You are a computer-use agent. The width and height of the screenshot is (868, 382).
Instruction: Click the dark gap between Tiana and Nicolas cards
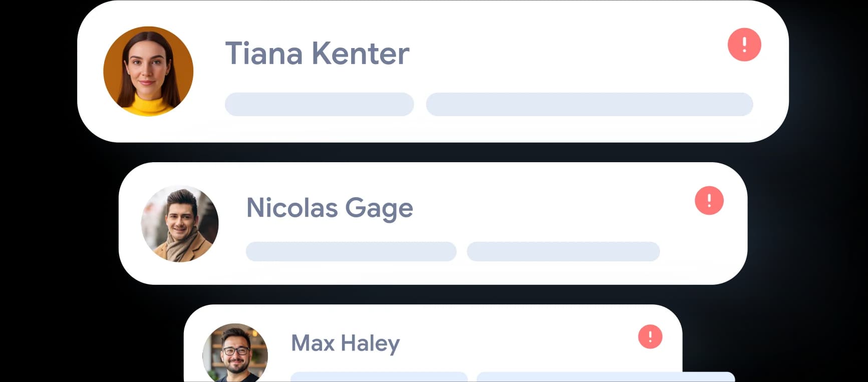(x=431, y=152)
